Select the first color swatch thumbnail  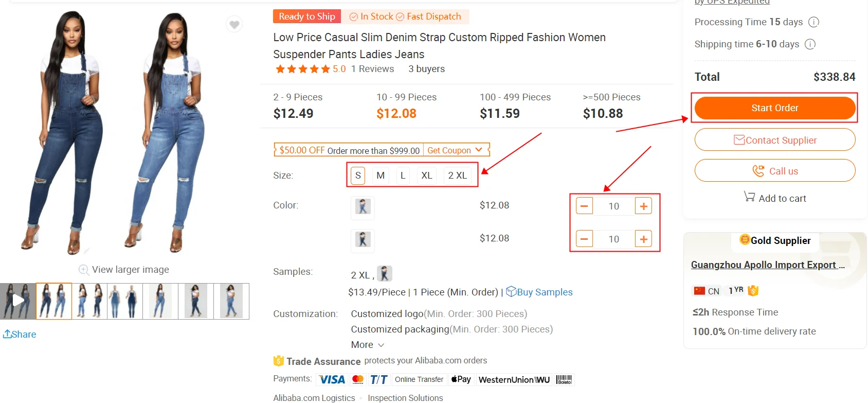tap(363, 207)
